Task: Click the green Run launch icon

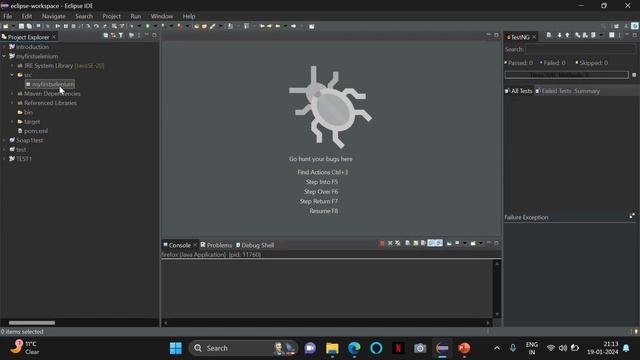Action: point(147,26)
